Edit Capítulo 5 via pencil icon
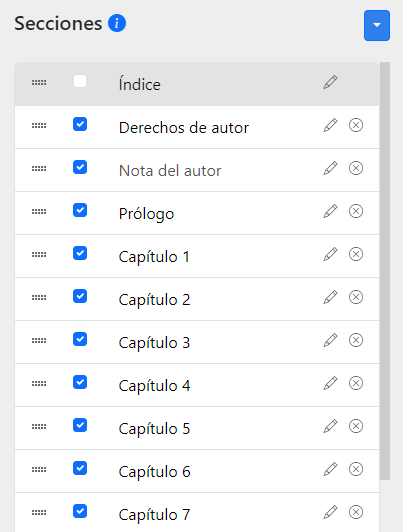Screen dimensions: 403x532 [x=330, y=426]
